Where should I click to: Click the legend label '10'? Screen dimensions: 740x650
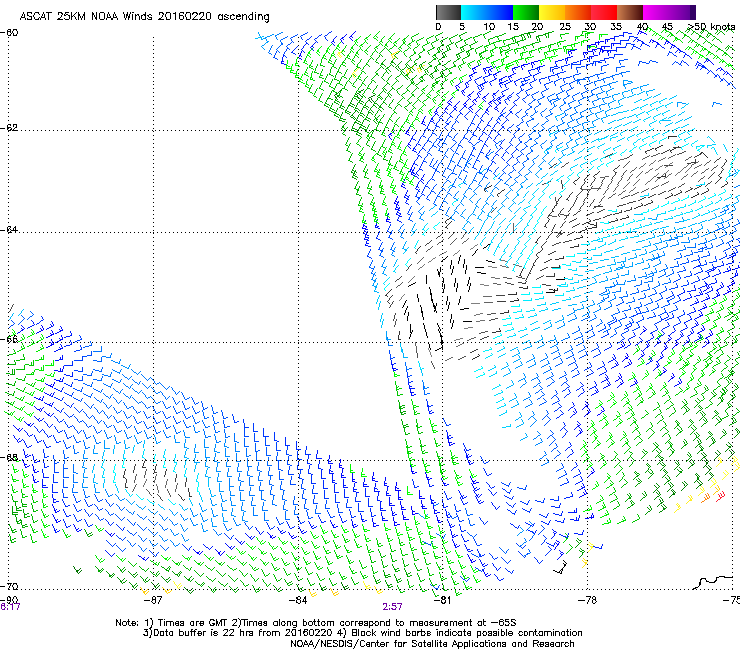489,27
